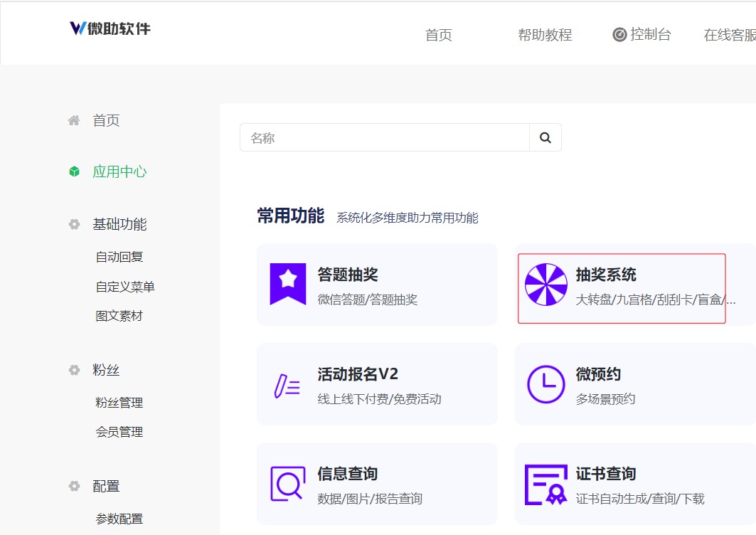Click the 多场景预约 description
The height and width of the screenshot is (535, 756).
[x=605, y=399]
